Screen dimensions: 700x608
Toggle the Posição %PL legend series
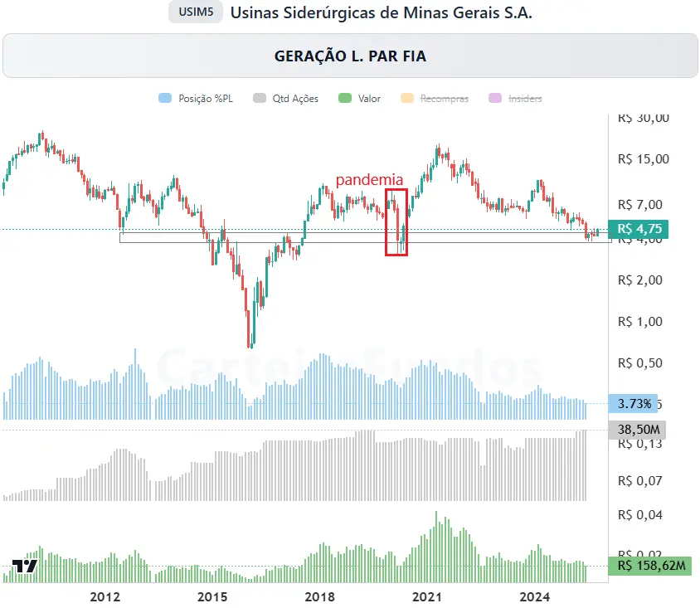196,98
